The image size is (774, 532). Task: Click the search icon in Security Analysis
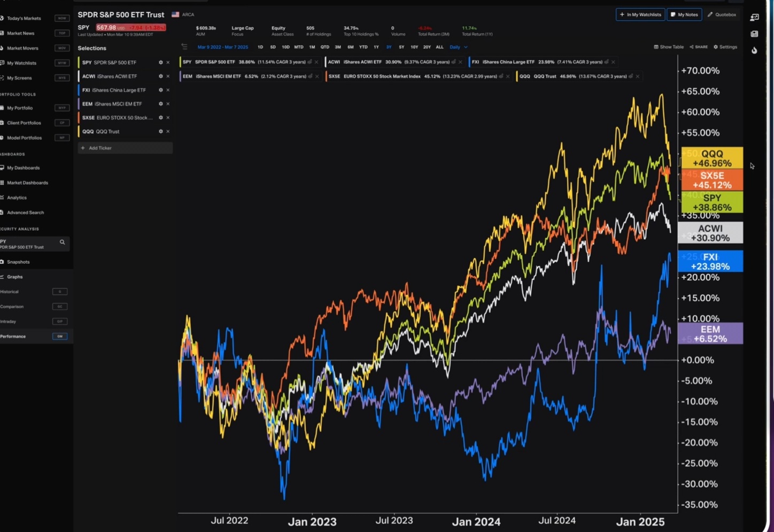62,242
